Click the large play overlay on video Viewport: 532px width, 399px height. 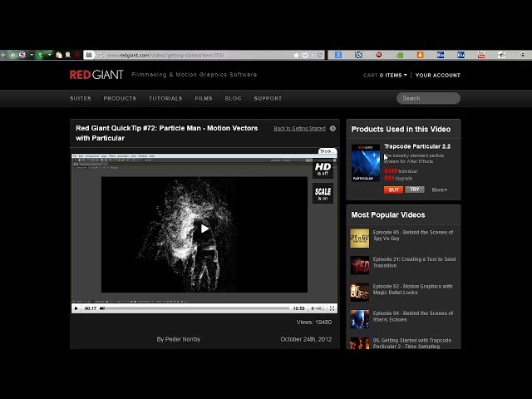click(204, 229)
